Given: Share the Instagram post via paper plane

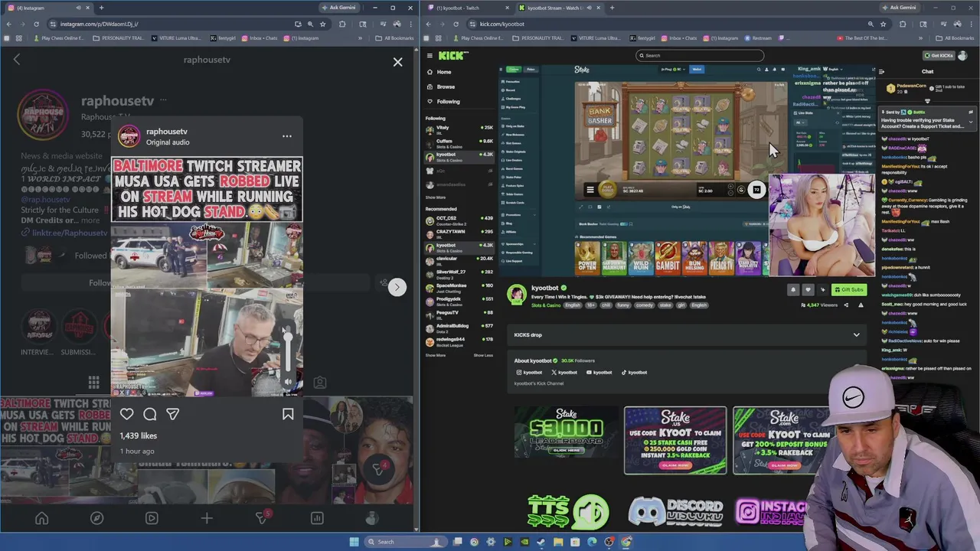Looking at the screenshot, I should [173, 414].
